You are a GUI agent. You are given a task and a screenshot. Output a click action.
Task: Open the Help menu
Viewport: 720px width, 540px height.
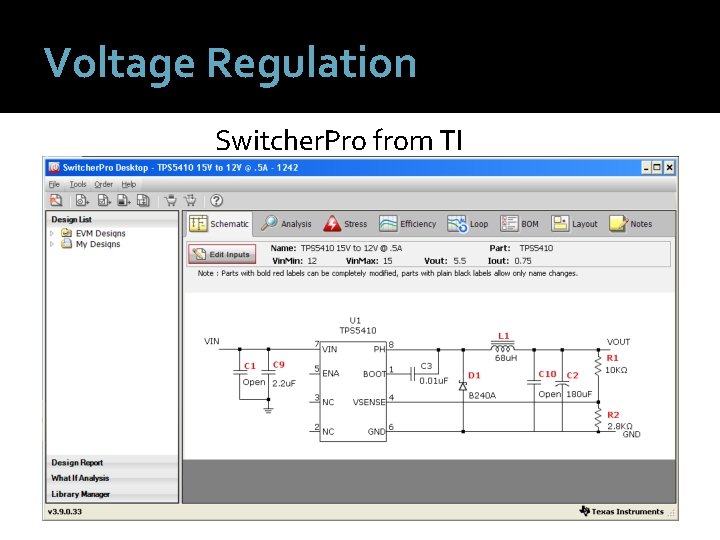[x=129, y=184]
